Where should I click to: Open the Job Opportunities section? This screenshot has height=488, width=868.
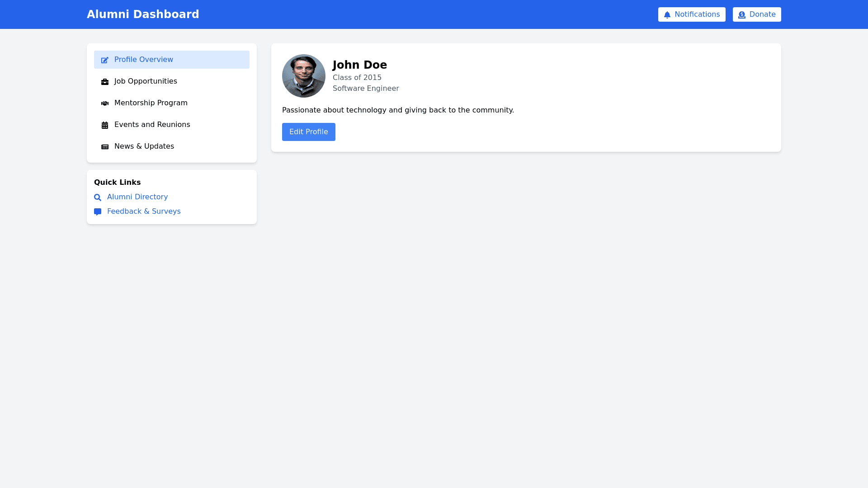[146, 81]
